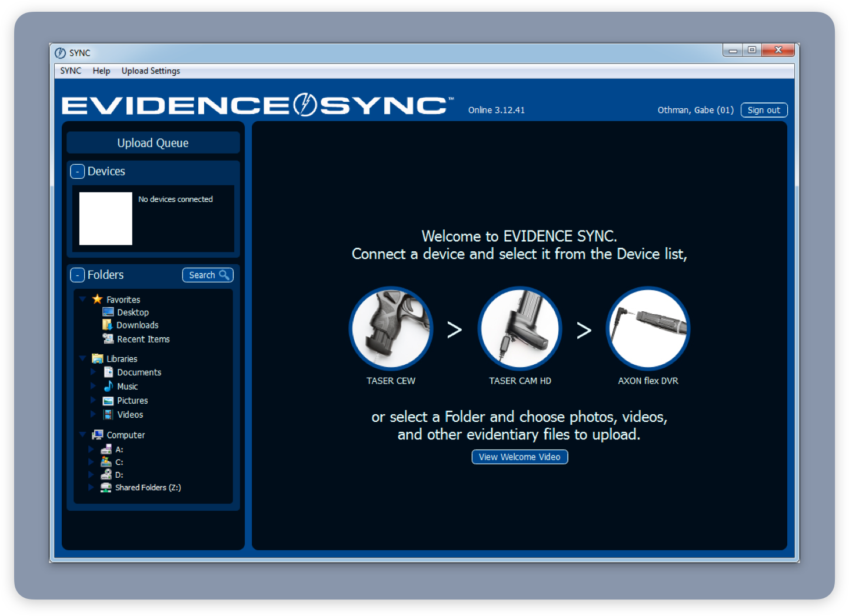This screenshot has height=616, width=849.
Task: Click the AXON flex DVR device image
Action: [648, 328]
